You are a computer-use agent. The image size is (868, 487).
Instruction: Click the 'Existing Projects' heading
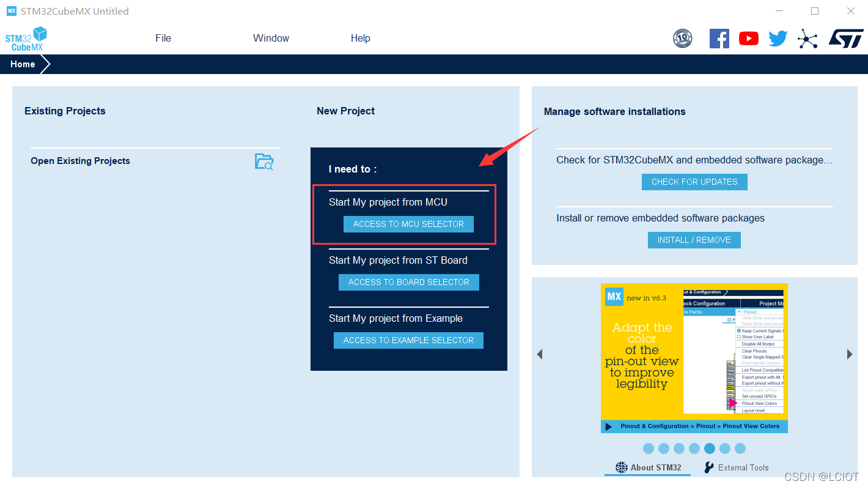pos(65,111)
